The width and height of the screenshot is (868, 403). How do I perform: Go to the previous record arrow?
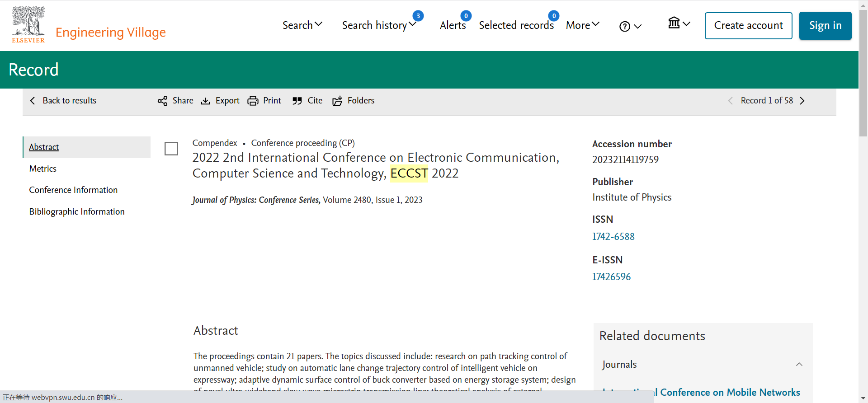click(x=730, y=101)
